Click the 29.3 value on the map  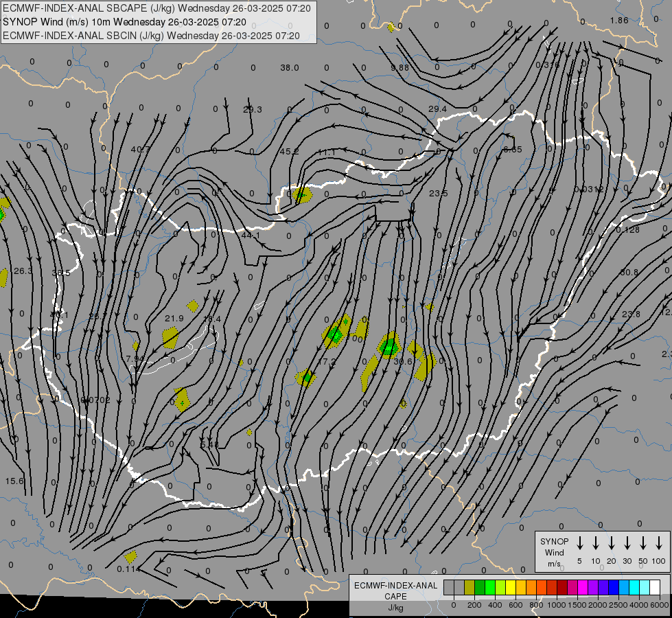[x=253, y=110]
